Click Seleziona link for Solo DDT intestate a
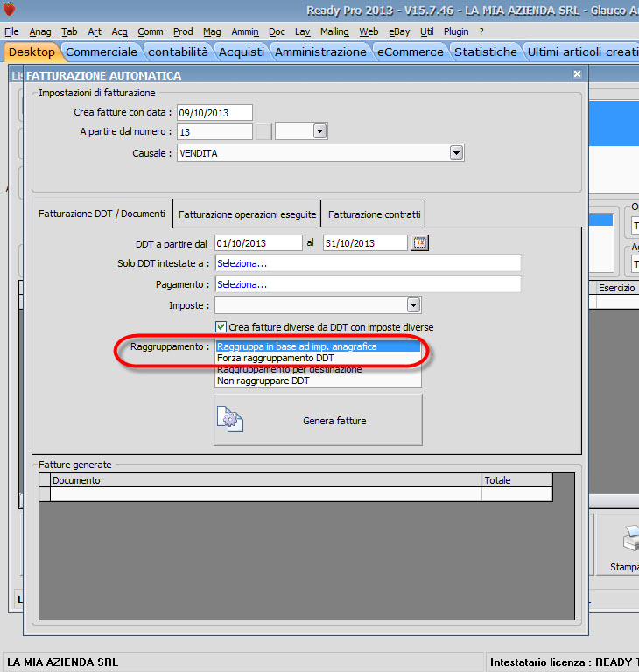 (242, 263)
